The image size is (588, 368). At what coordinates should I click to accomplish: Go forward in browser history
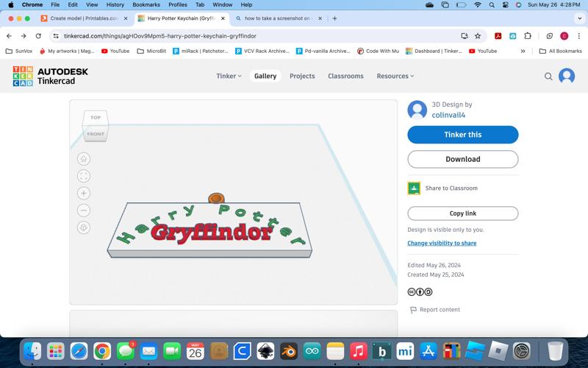tap(24, 36)
